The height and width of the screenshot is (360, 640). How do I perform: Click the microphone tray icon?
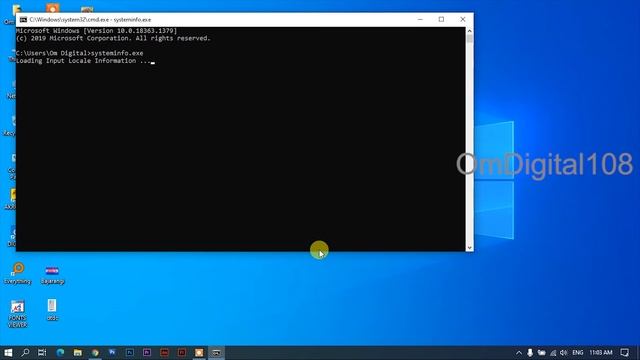tap(530, 353)
